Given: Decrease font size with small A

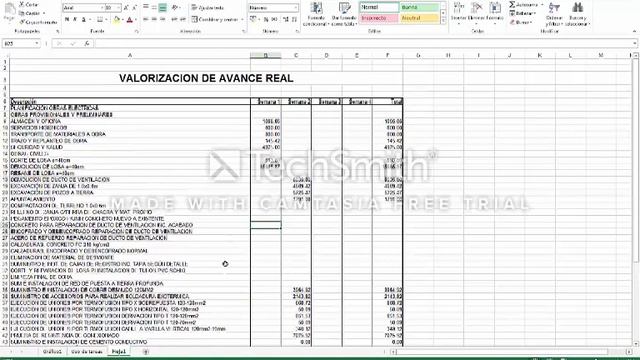Looking at the screenshot, I should (134, 8).
